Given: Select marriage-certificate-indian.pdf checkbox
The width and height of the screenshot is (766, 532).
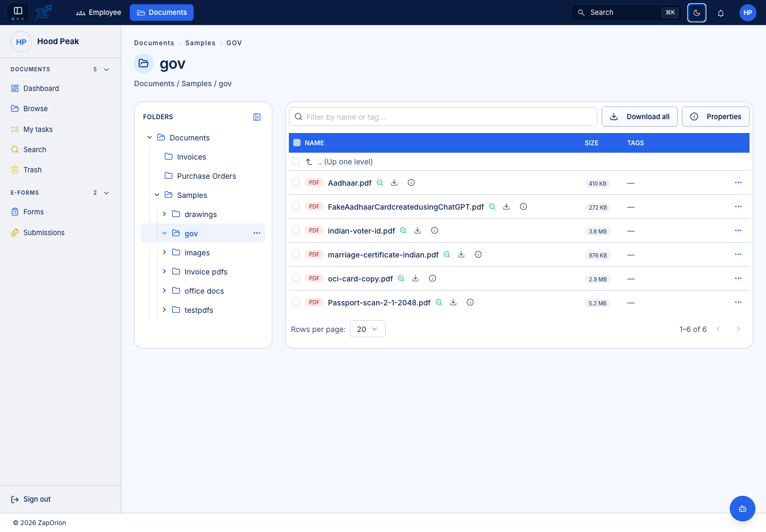Looking at the screenshot, I should tap(296, 254).
